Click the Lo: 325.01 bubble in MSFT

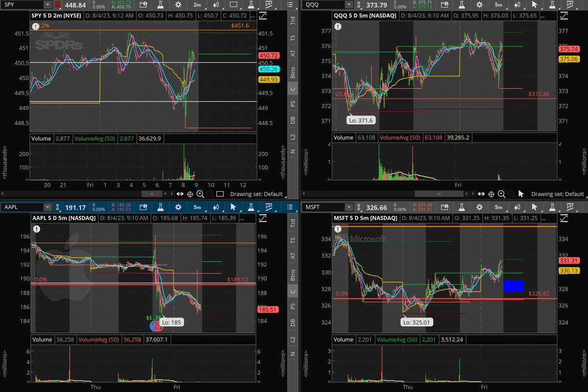416,323
